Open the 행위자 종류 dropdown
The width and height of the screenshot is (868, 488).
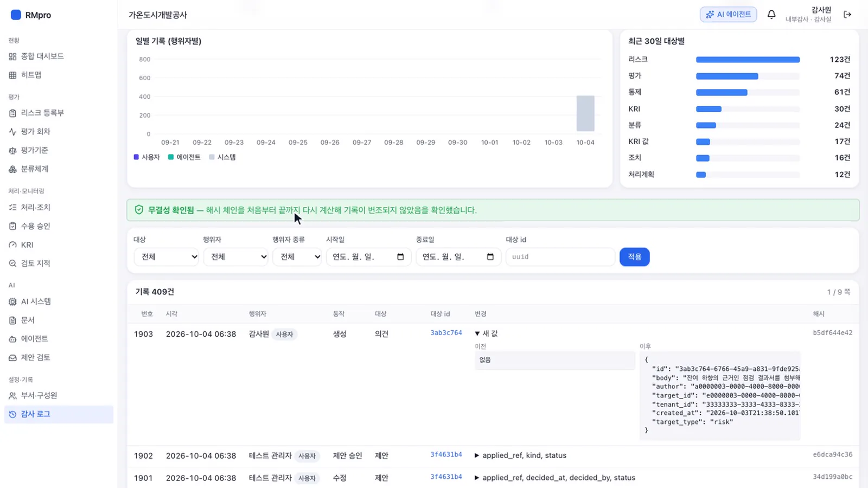click(x=297, y=257)
